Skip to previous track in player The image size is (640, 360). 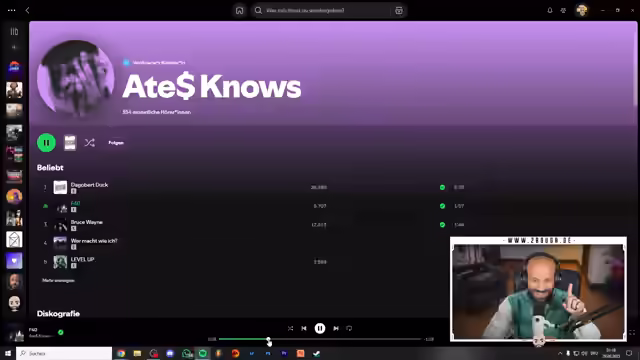point(304,328)
